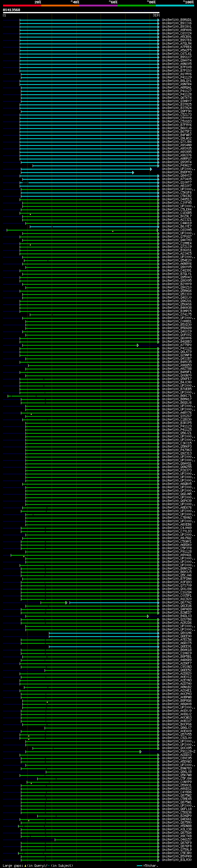Open hit UniRef100_B9IIX6
This screenshot has height=868, width=197.
(176, 23)
